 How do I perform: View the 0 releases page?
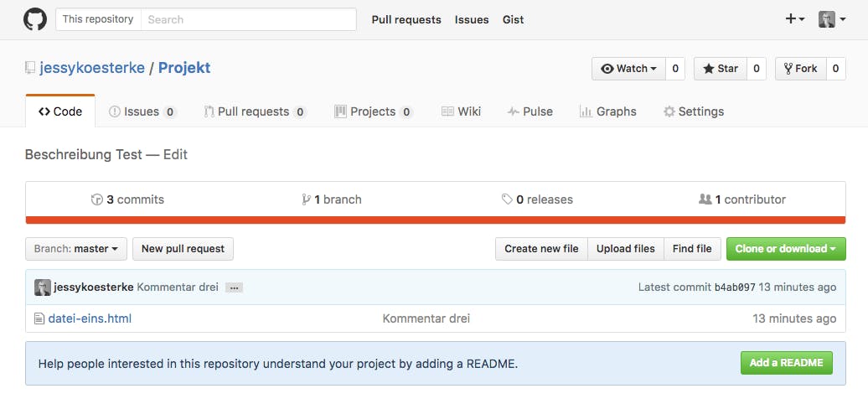pos(537,199)
